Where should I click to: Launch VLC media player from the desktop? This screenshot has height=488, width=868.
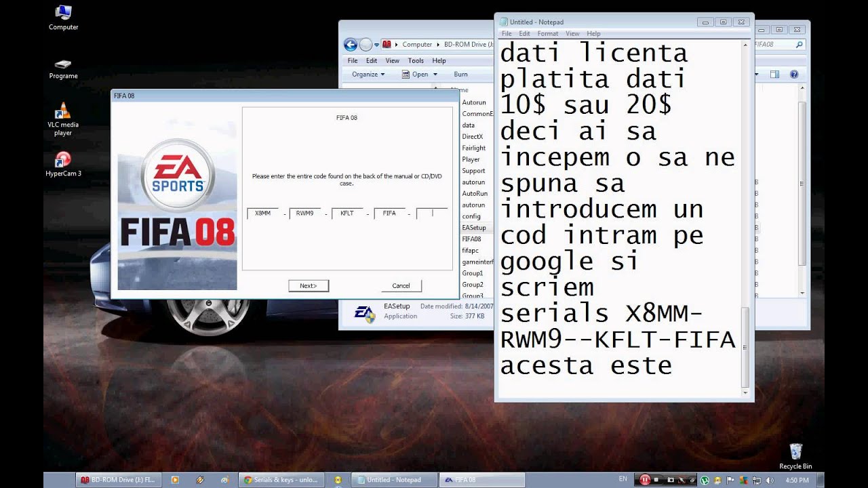(x=63, y=119)
